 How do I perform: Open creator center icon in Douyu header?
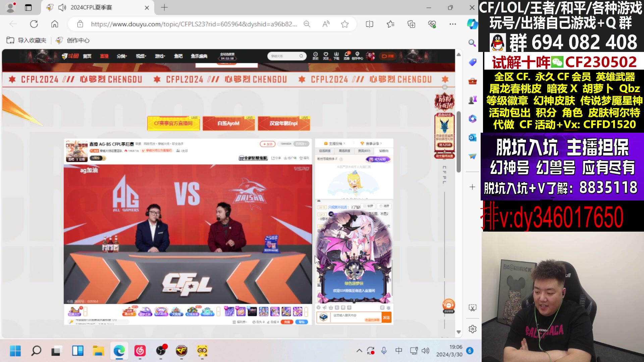[358, 56]
